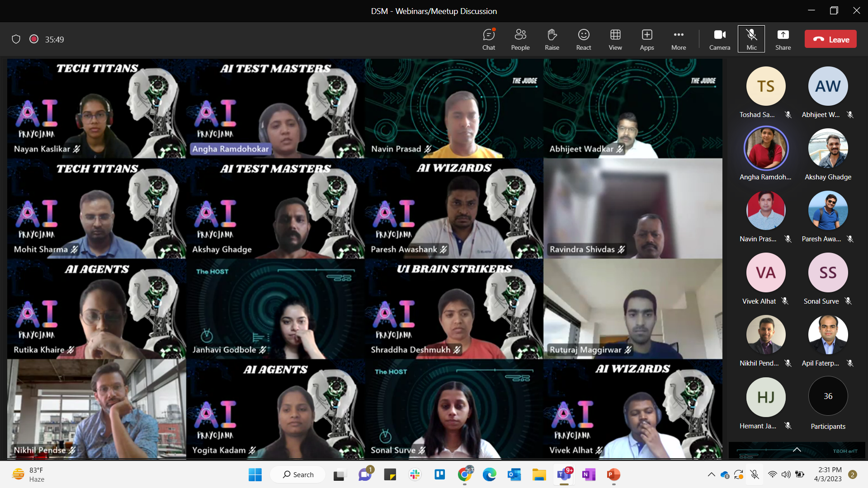Image resolution: width=868 pixels, height=488 pixels.
Task: Select Angha Ramdohokar's video tile
Action: [275, 108]
